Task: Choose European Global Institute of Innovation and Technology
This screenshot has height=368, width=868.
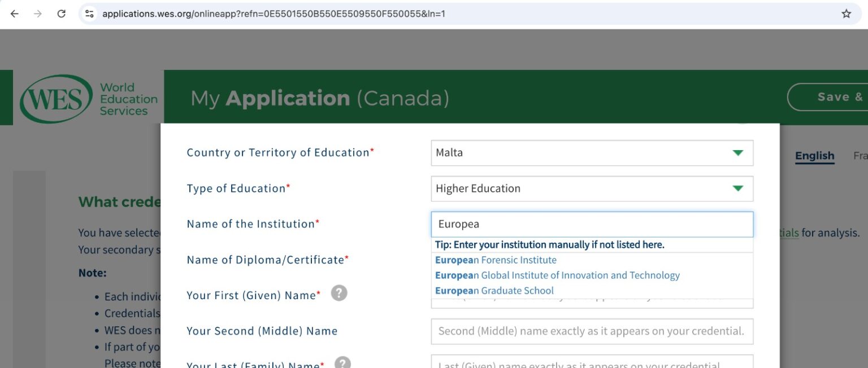Action: tap(557, 275)
